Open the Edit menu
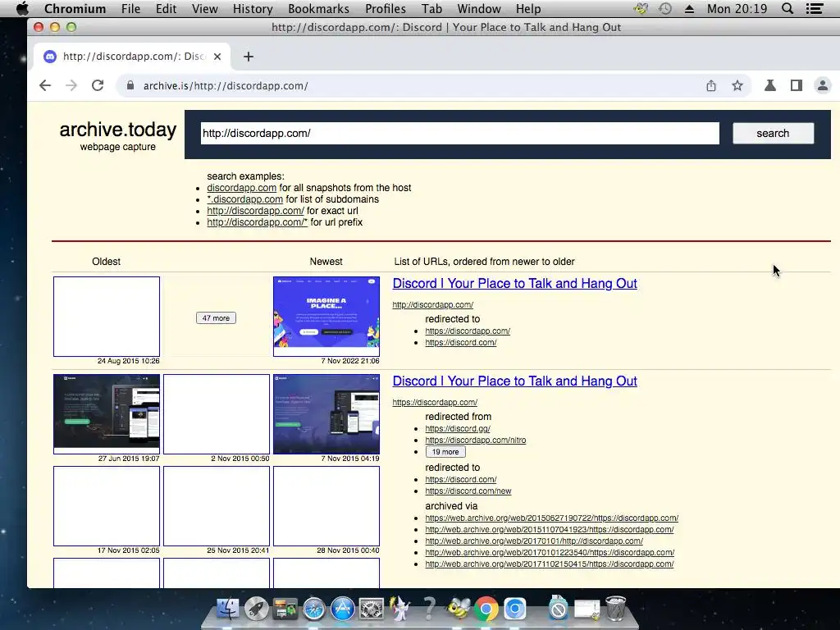This screenshot has width=840, height=630. [166, 8]
